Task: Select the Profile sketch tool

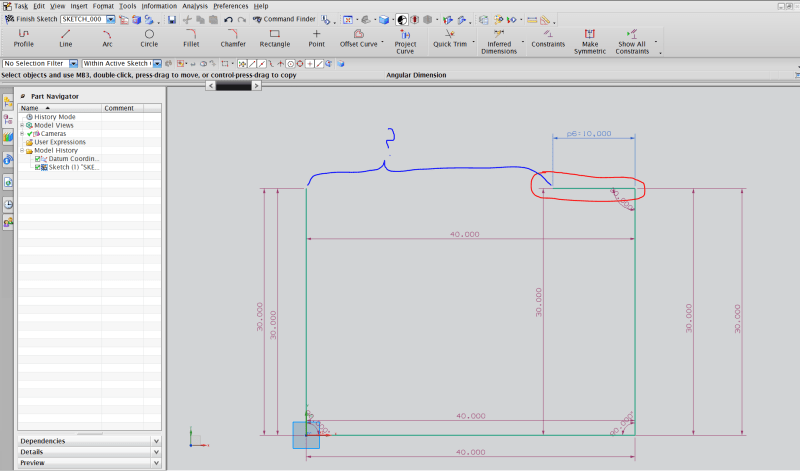Action: (23, 39)
